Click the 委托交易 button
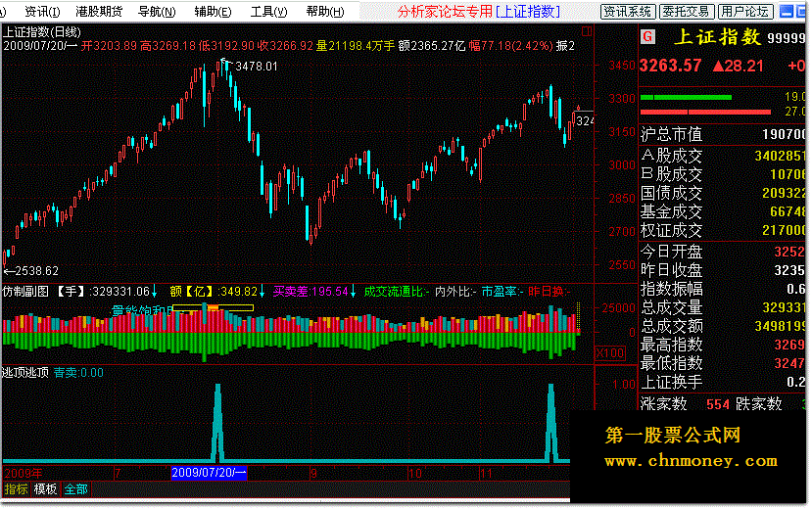The height and width of the screenshot is (509, 812). pos(687,12)
